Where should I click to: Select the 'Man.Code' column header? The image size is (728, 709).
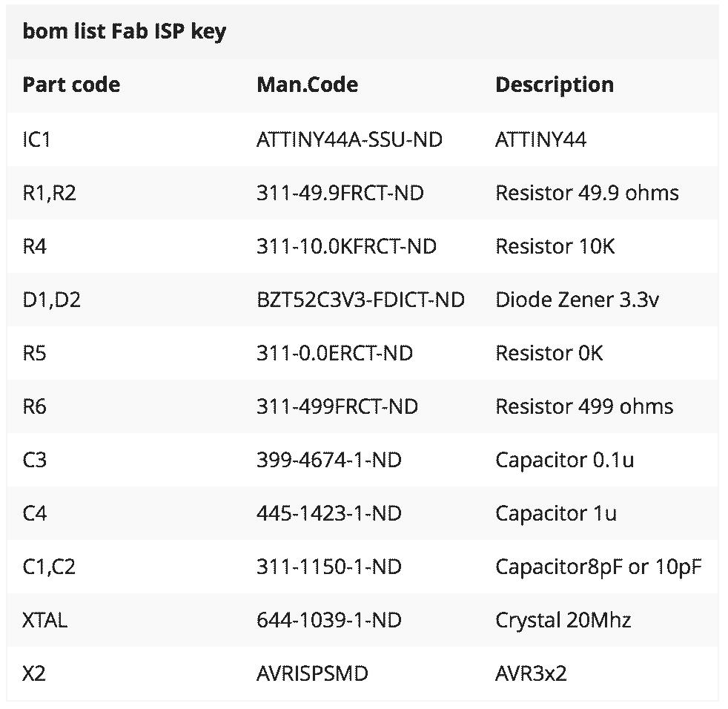point(308,85)
